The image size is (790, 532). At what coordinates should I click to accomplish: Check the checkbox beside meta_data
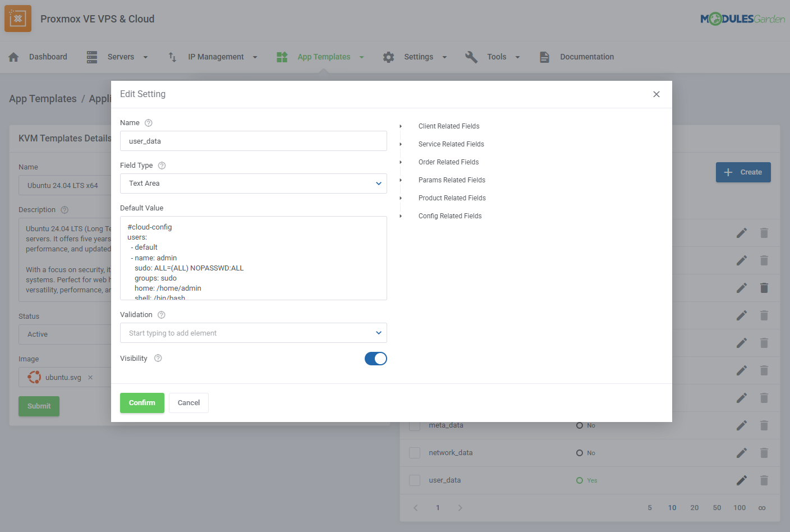point(415,425)
